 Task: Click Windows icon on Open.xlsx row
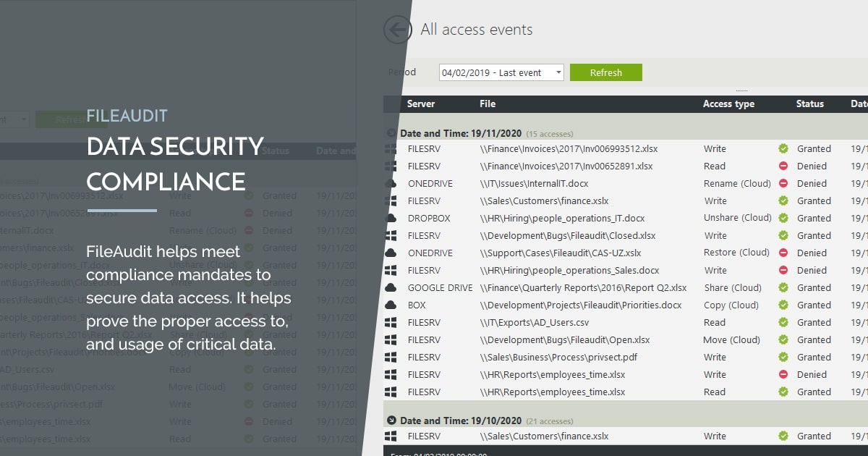[x=391, y=340]
